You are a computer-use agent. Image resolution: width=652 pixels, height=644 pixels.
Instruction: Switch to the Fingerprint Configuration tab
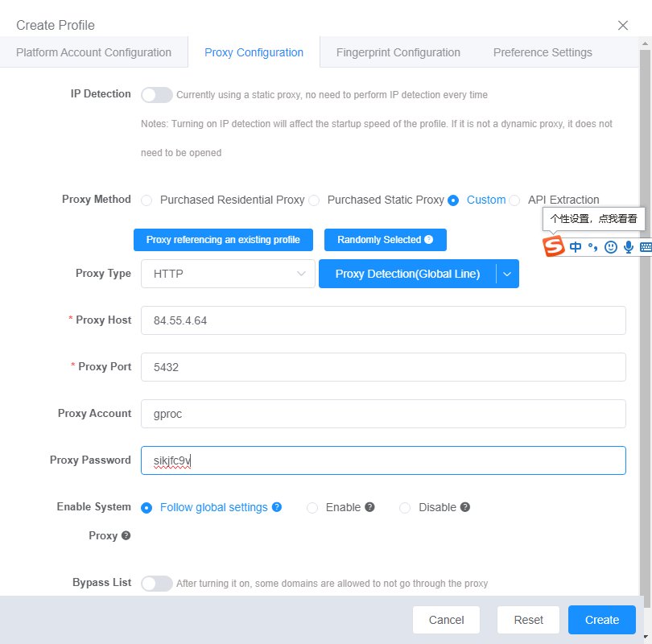coord(398,52)
